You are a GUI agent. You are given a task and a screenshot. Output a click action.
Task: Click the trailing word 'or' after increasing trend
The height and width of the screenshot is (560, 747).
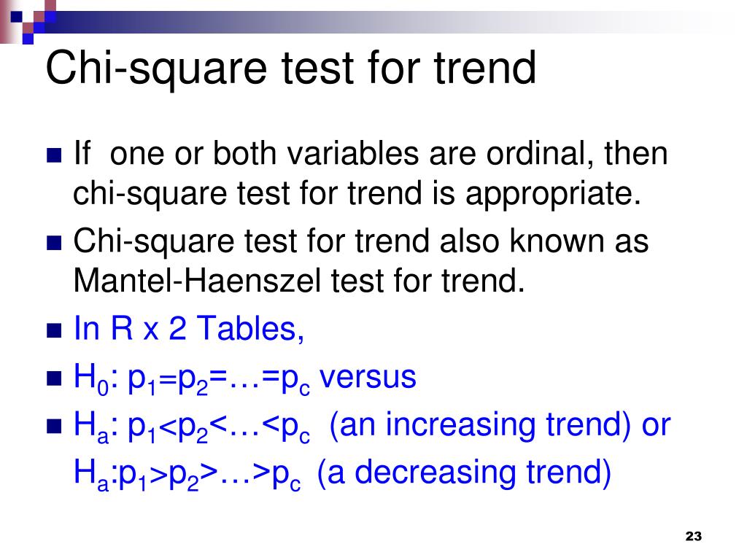click(x=656, y=426)
